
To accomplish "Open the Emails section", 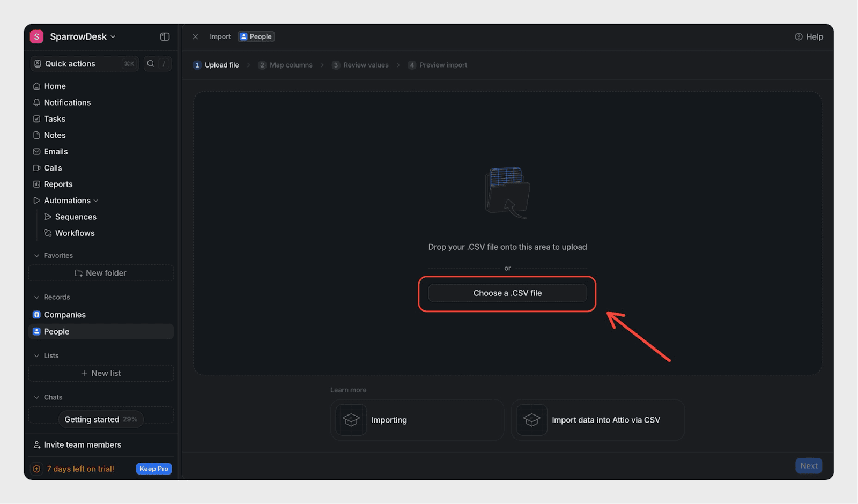I will click(55, 152).
